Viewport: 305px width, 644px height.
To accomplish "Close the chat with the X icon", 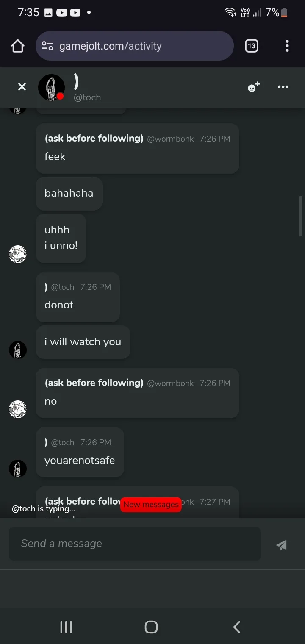I will [22, 87].
